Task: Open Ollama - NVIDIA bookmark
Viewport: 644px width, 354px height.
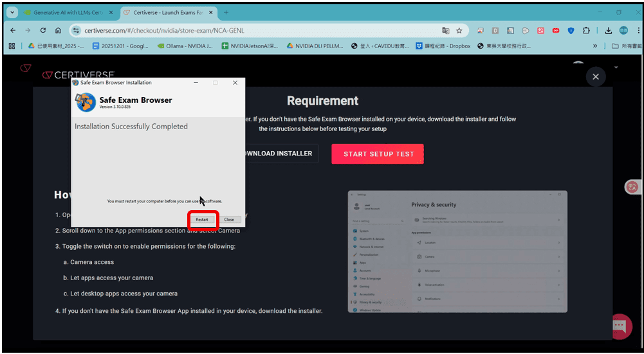Action: click(186, 46)
